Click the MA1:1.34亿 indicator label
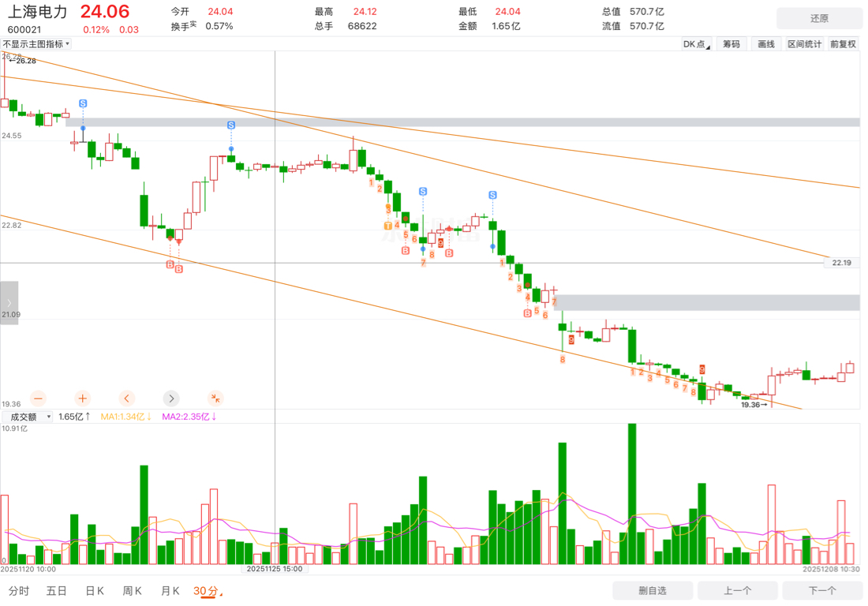The height and width of the screenshot is (606, 868). point(125,417)
